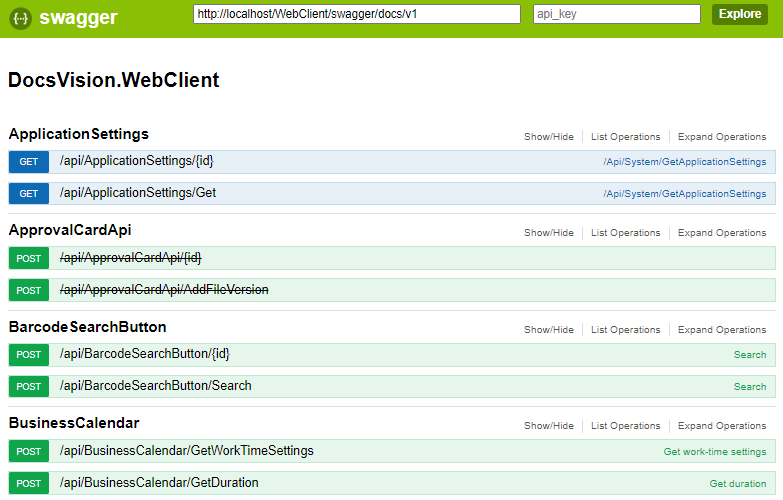This screenshot has height=500, width=783.
Task: List Operations for ApprovalCardApi
Action: 625,233
